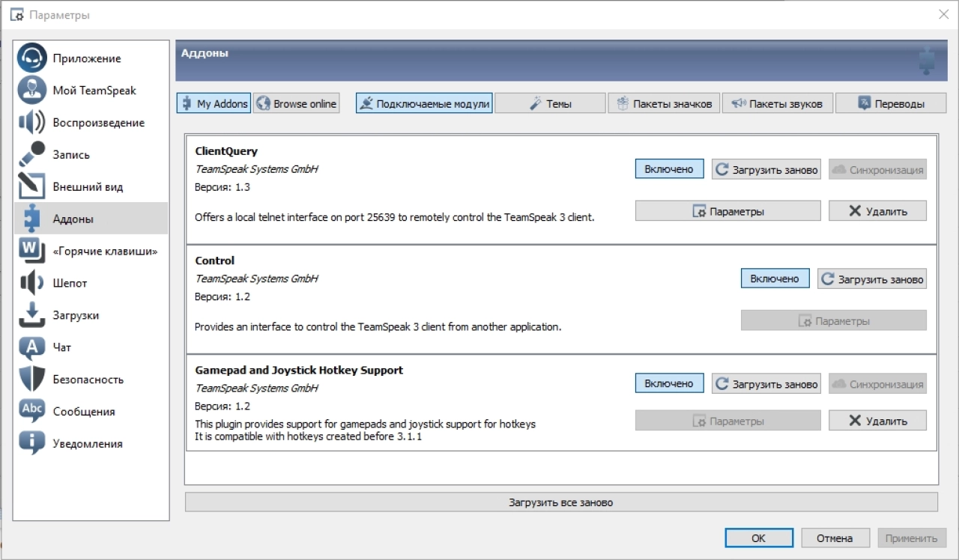
Task: Open the Уведомления info bubble icon
Action: coord(32,444)
